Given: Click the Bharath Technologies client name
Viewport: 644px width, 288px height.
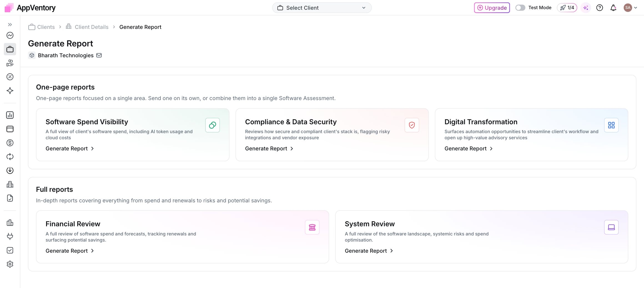Looking at the screenshot, I should click(66, 55).
